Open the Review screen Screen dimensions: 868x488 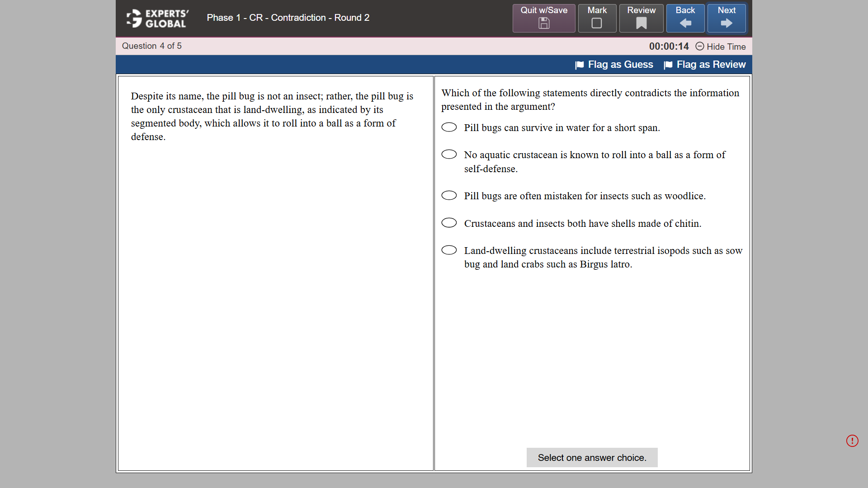click(x=641, y=18)
